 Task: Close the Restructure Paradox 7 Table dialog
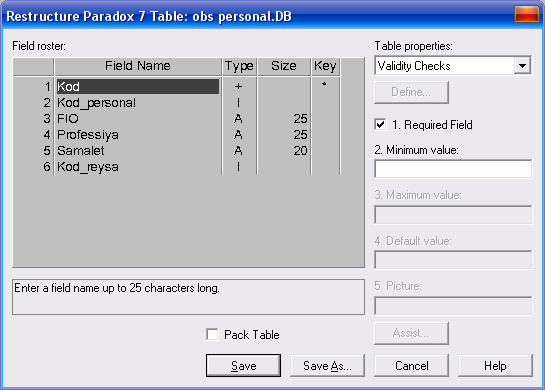[x=526, y=14]
